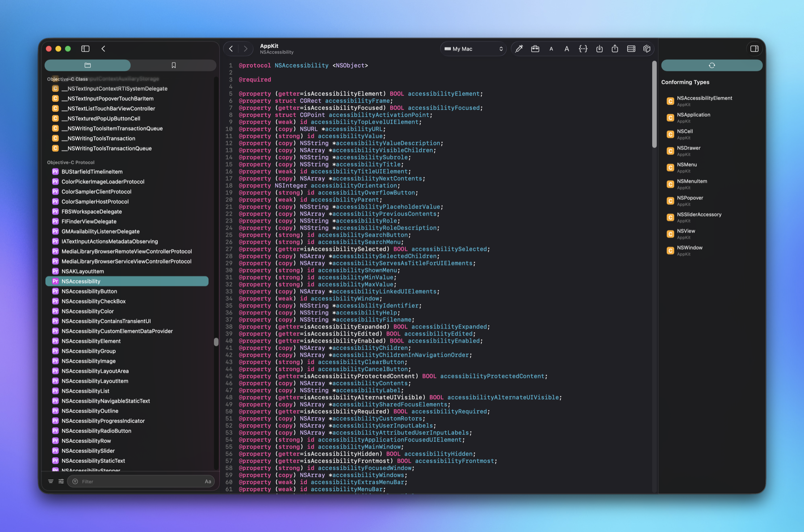Image resolution: width=804 pixels, height=532 pixels.
Task: Refresh the Conforming Types list
Action: (x=712, y=65)
